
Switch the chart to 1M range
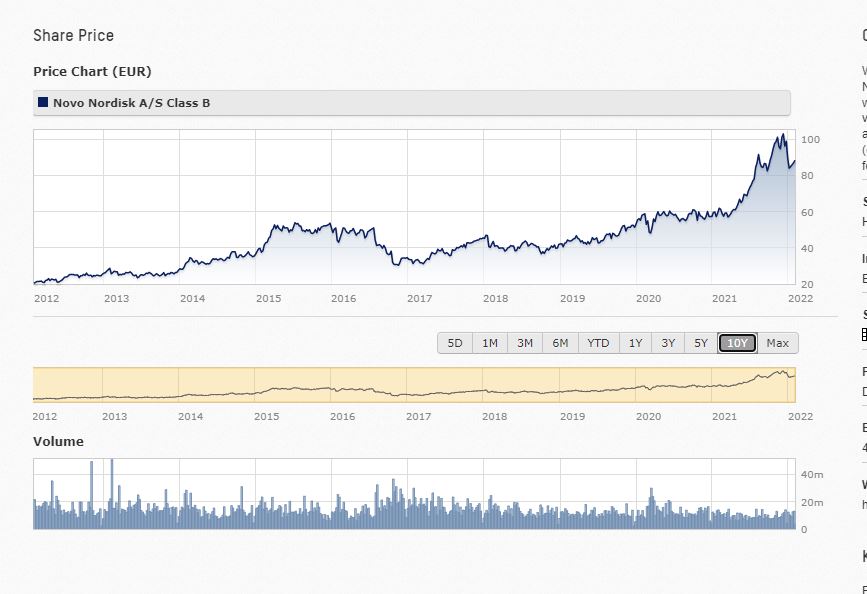[x=490, y=343]
